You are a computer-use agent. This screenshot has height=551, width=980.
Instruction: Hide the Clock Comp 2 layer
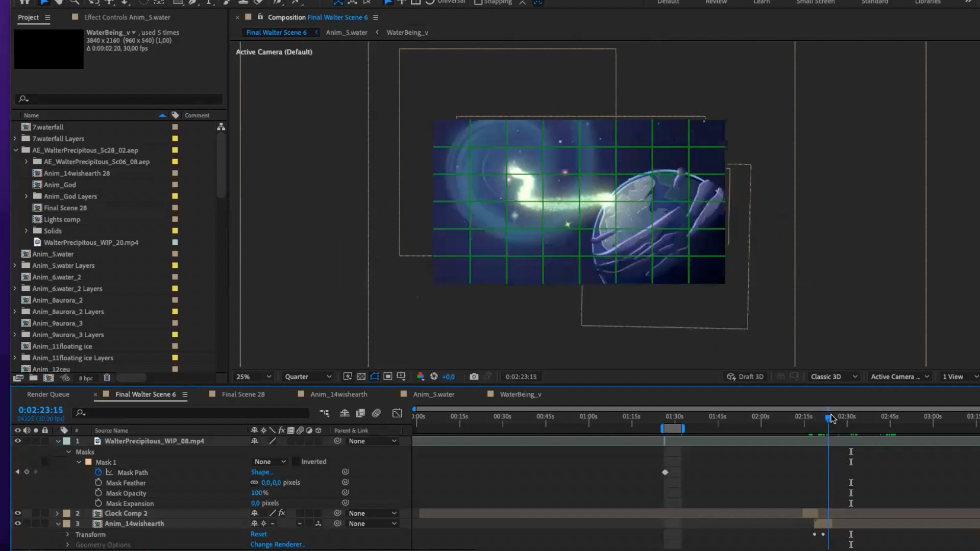point(17,513)
